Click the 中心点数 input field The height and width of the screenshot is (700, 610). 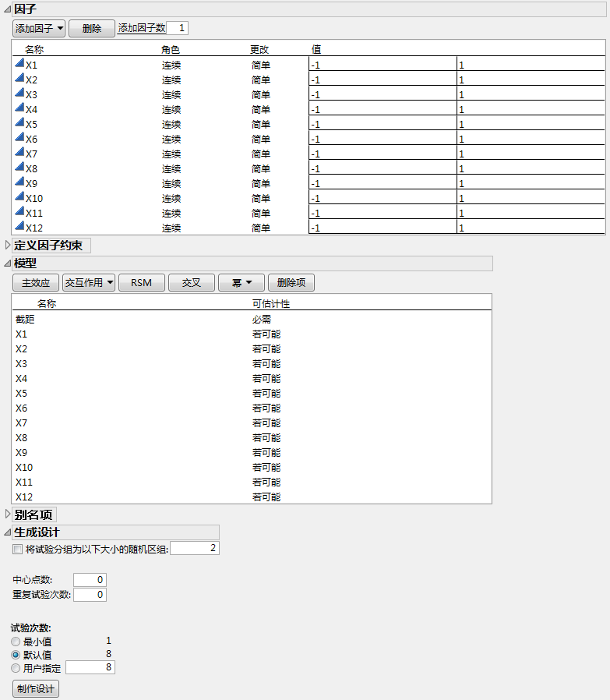[90, 580]
